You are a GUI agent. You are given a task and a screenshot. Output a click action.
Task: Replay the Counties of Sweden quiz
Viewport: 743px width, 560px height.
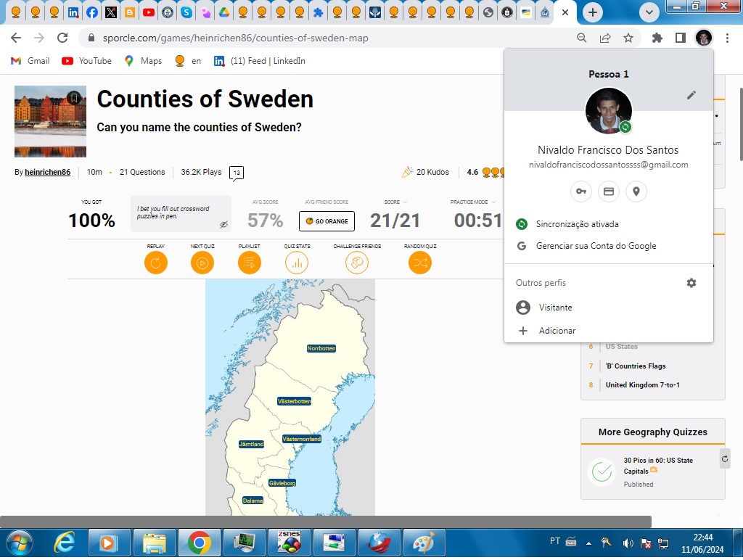click(155, 263)
